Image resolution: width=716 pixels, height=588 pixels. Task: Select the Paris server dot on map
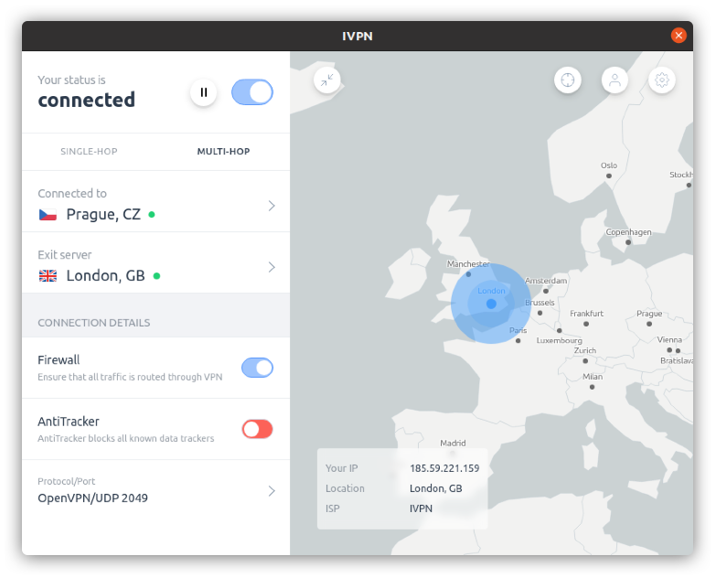518,340
